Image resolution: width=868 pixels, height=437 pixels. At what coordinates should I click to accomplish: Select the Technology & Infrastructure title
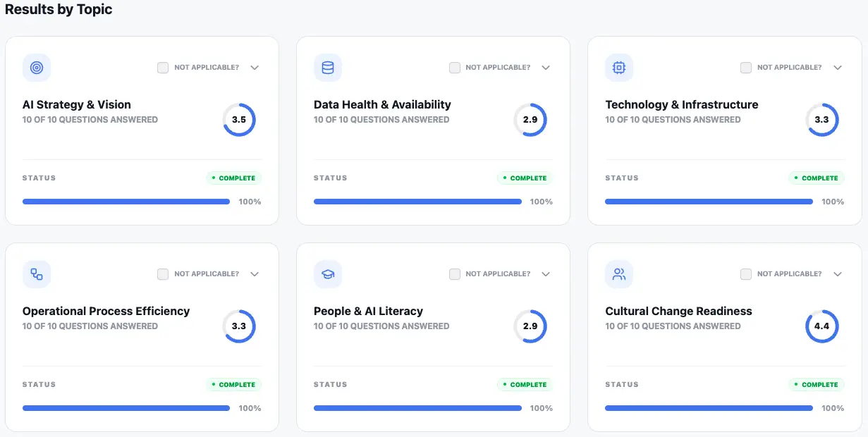pyautogui.click(x=682, y=104)
